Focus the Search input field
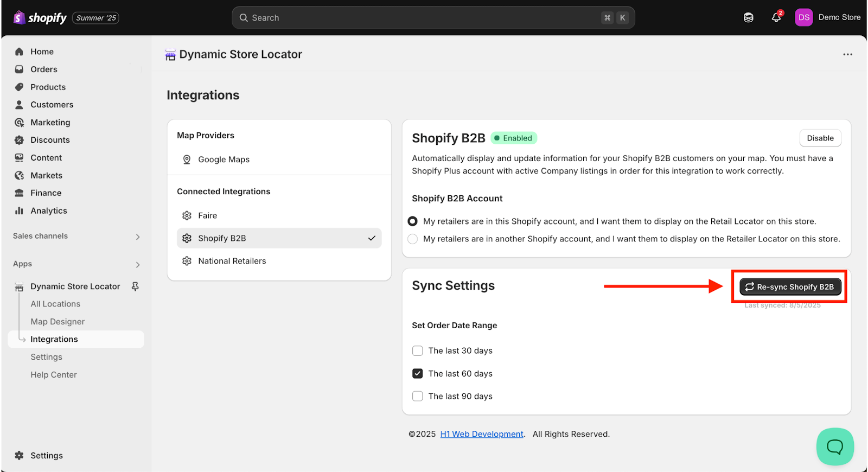The image size is (868, 472). click(433, 18)
